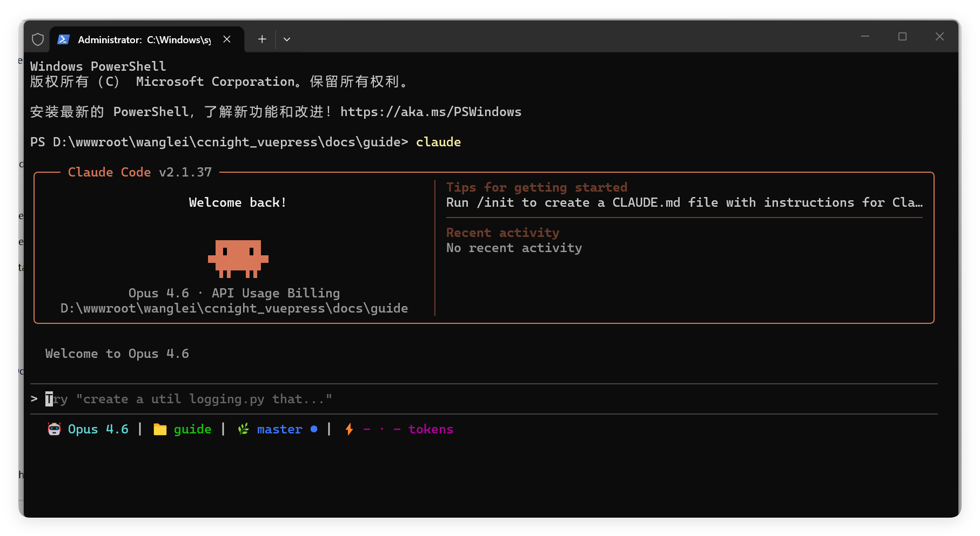The height and width of the screenshot is (536, 980).
Task: Click the shield icon in the title bar
Action: [38, 39]
